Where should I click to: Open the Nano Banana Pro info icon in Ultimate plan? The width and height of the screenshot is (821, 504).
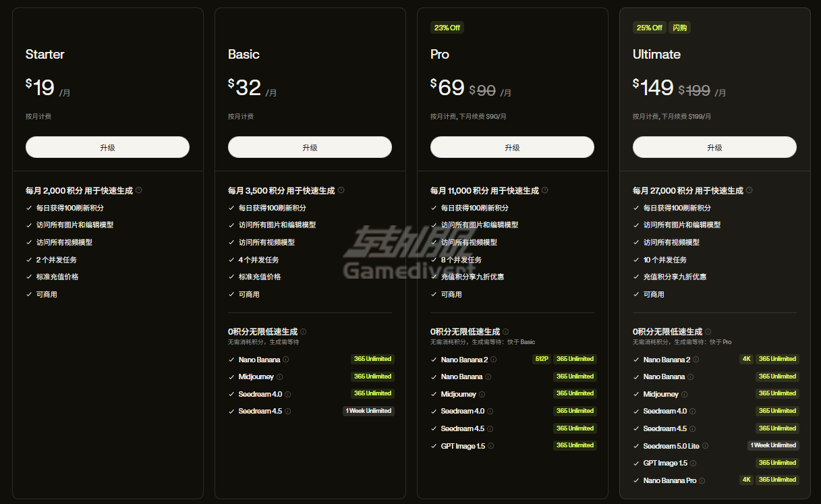coord(702,480)
